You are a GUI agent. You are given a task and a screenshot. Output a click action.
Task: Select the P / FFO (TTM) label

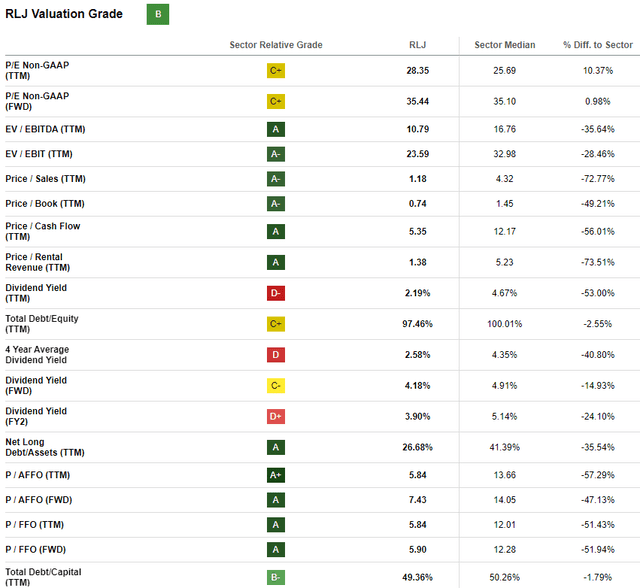[35, 525]
